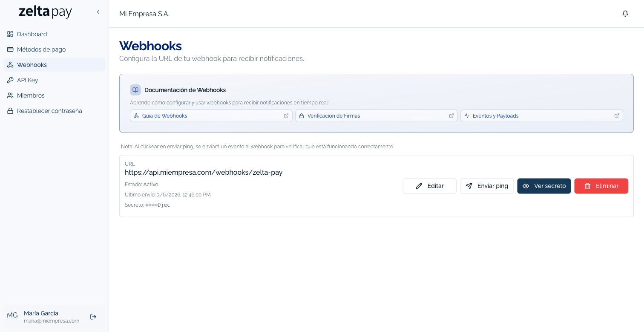Image resolution: width=644 pixels, height=332 pixels.
Task: Click the book icon in Documentación de Webhooks
Action: [x=135, y=90]
